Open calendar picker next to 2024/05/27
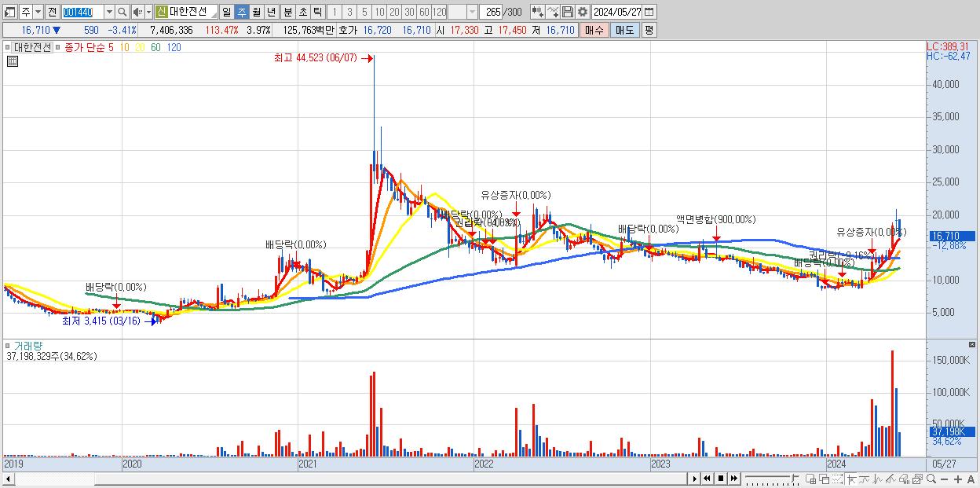 649,12
